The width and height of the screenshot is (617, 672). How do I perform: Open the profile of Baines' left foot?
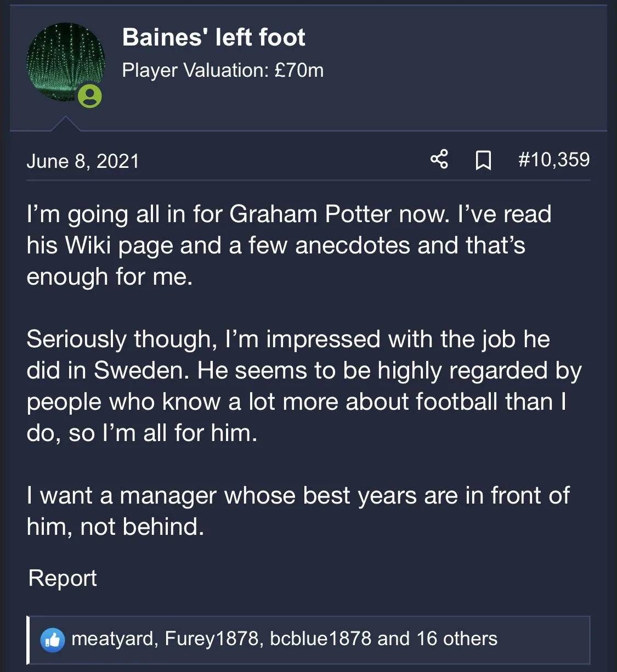point(213,37)
